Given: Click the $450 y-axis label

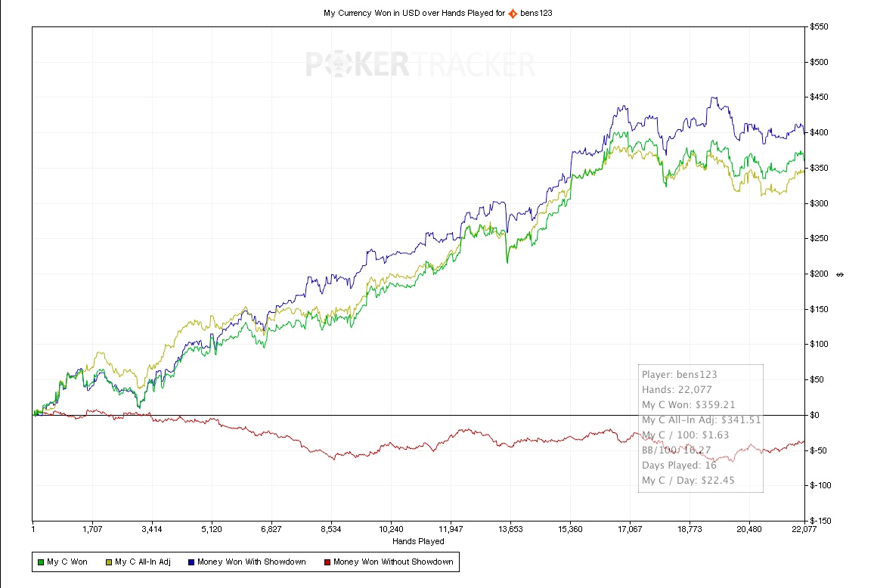Looking at the screenshot, I should click(x=819, y=97).
